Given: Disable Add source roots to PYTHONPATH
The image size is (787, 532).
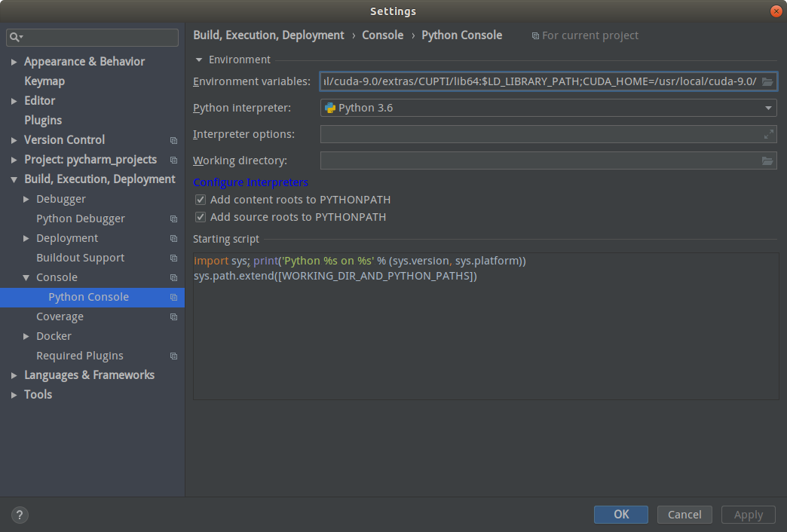Looking at the screenshot, I should (x=200, y=217).
